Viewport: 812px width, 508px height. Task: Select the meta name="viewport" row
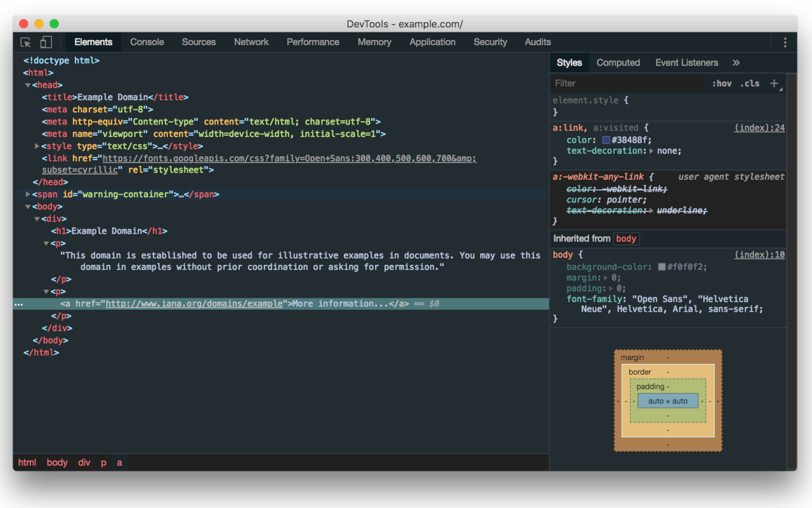tap(214, 134)
